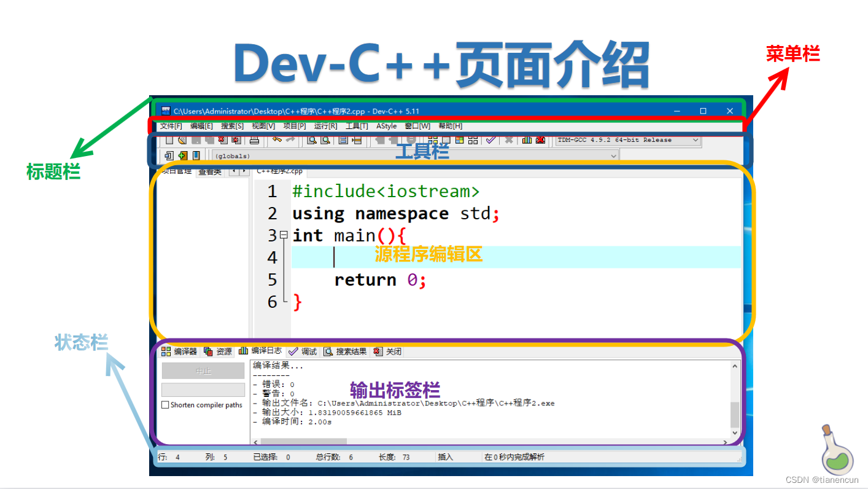Click left arrow of the project panel tabs

(234, 171)
